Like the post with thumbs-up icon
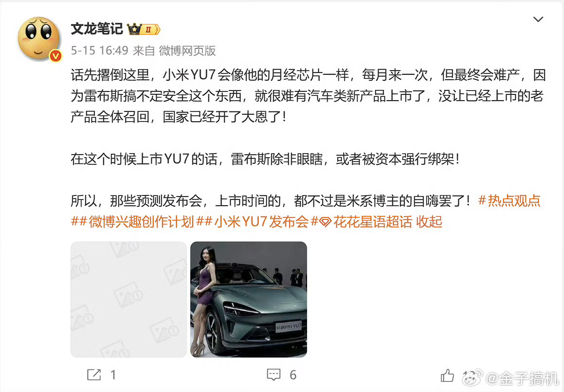 (447, 375)
